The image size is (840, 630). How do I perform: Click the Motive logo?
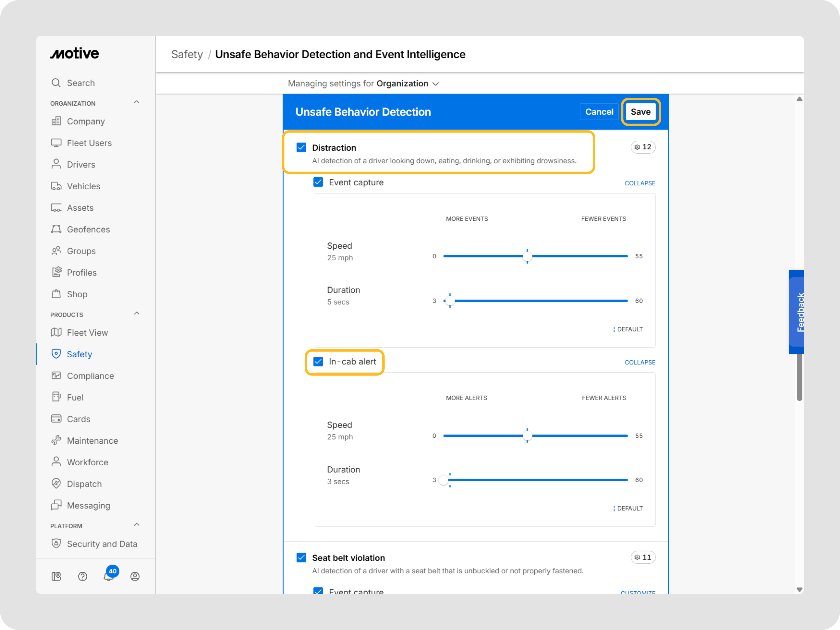click(x=75, y=53)
